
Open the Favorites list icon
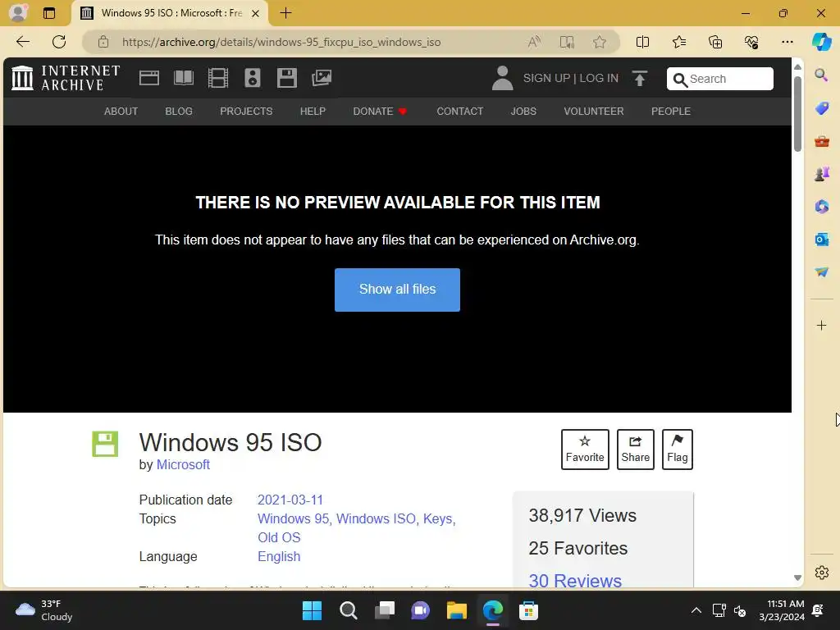tap(678, 42)
